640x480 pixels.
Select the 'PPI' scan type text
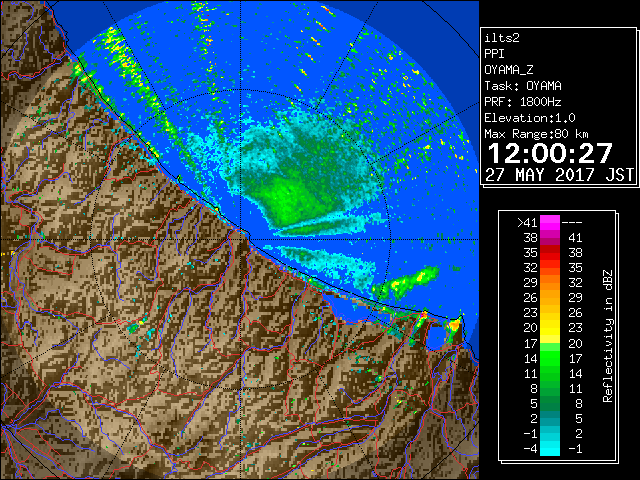click(494, 54)
